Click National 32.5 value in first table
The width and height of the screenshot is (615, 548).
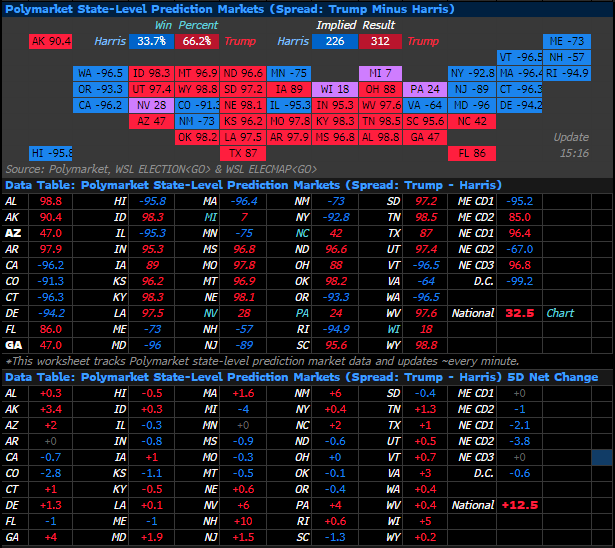(519, 313)
